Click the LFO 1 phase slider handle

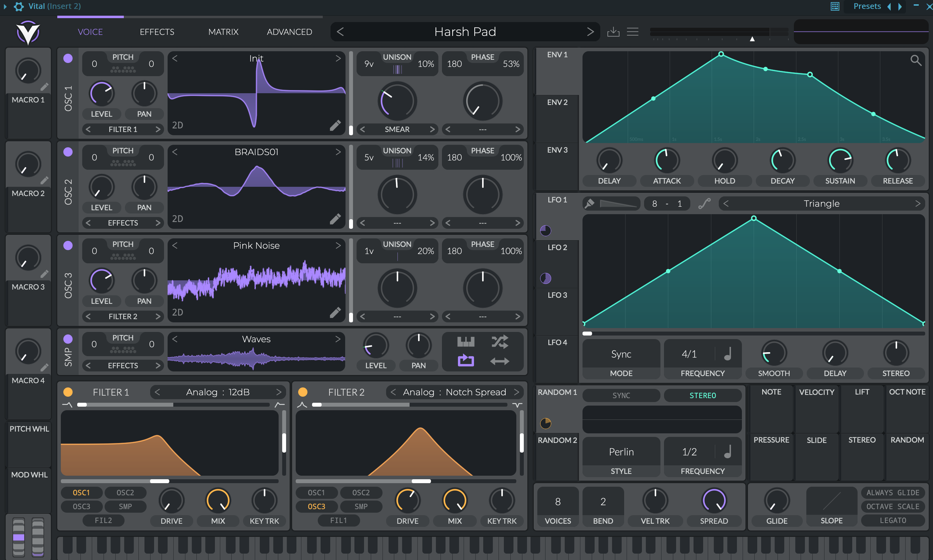click(x=587, y=334)
